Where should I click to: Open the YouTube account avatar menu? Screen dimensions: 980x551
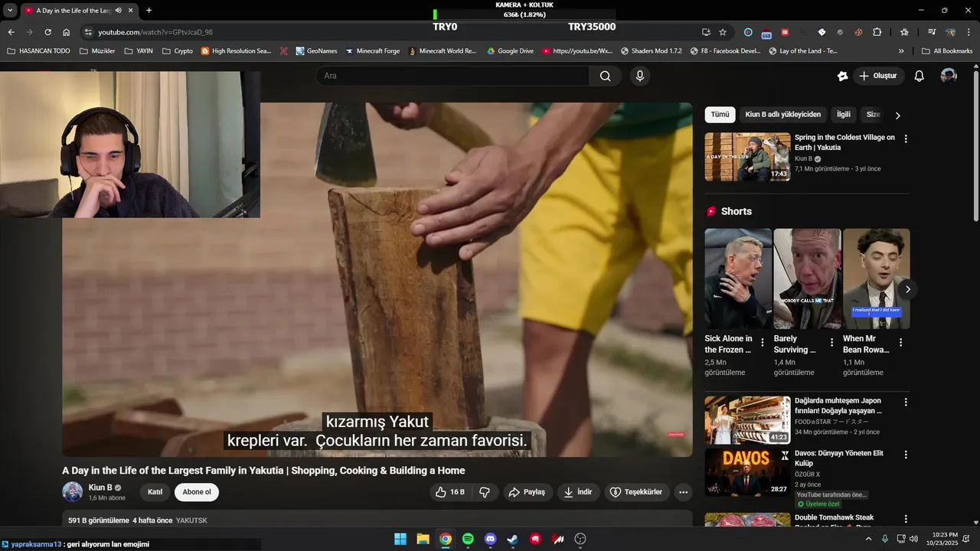pos(949,76)
